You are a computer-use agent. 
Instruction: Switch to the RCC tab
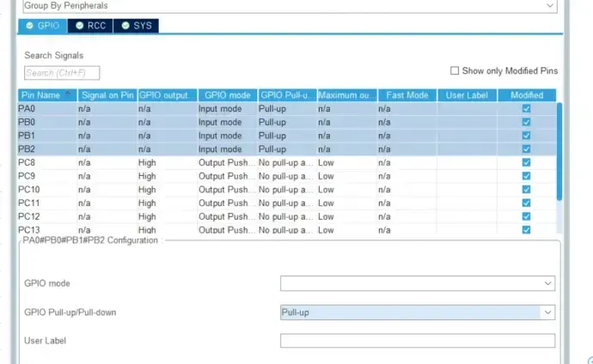click(x=90, y=26)
